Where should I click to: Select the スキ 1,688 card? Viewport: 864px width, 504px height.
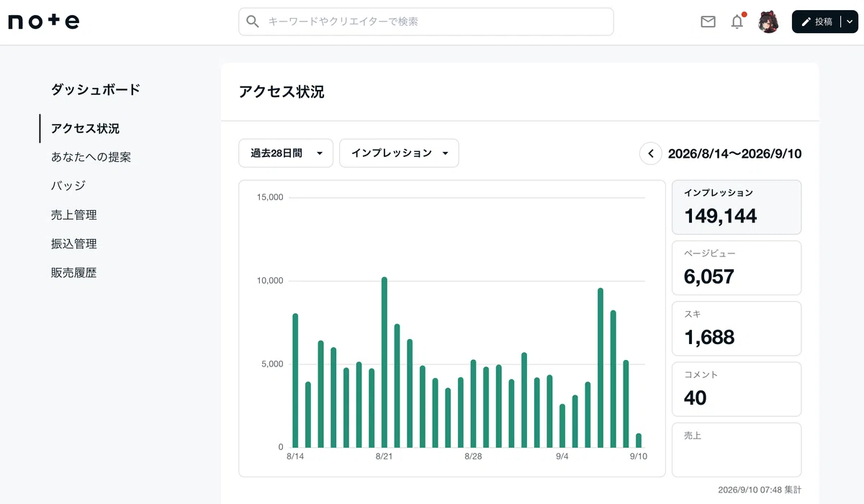pos(737,328)
